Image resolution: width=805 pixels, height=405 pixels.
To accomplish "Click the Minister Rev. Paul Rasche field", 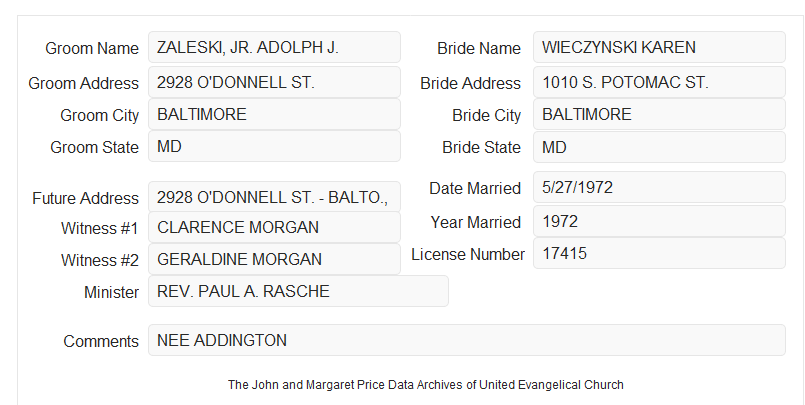I will click(298, 291).
